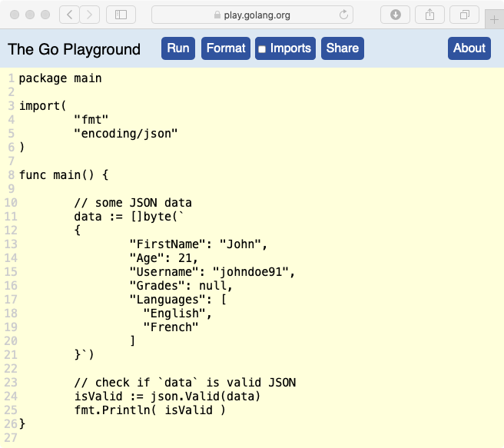Viewport: 504px width, 448px height.
Task: Click the play.golang.org address bar
Action: 252,15
